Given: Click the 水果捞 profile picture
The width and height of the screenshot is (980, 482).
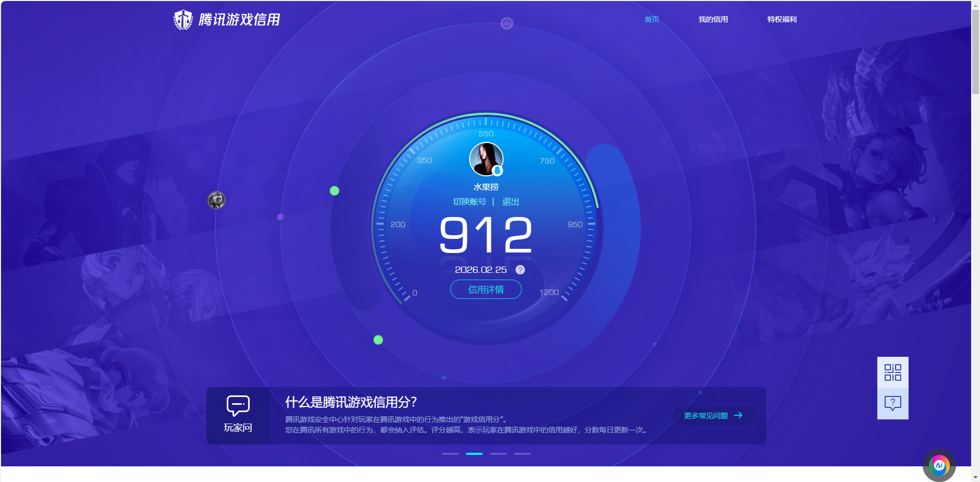Looking at the screenshot, I should (486, 158).
